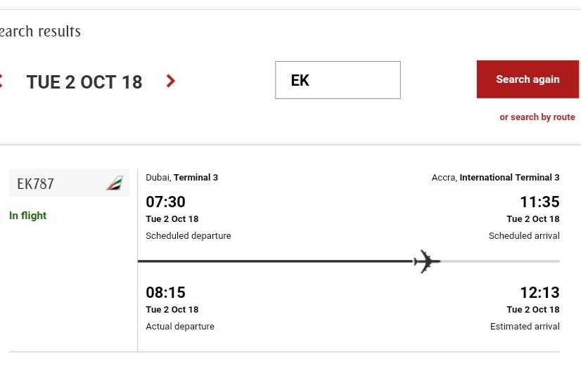Focus the EK flight number field
The width and height of the screenshot is (581, 392).
[338, 80]
